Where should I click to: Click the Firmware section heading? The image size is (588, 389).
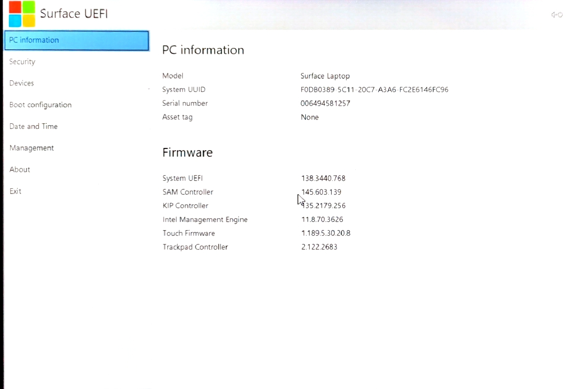tap(187, 153)
